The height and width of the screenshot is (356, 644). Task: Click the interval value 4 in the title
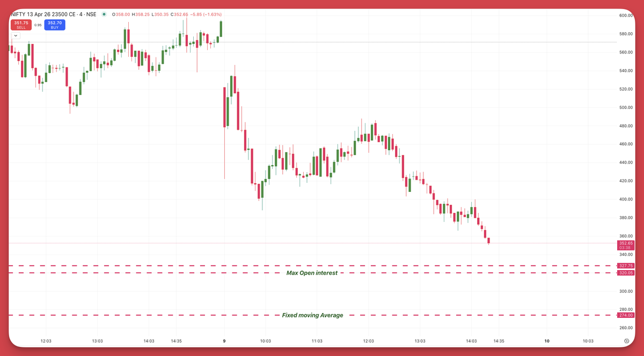[80, 14]
